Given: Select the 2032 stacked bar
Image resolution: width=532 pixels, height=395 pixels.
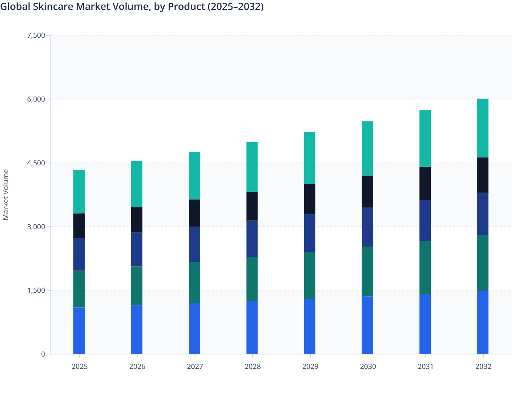Looking at the screenshot, I should click(x=483, y=226).
